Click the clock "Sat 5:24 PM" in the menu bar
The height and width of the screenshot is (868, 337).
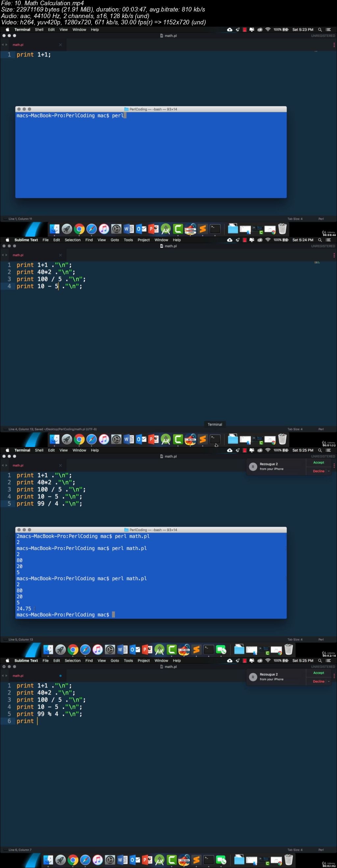(303, 240)
